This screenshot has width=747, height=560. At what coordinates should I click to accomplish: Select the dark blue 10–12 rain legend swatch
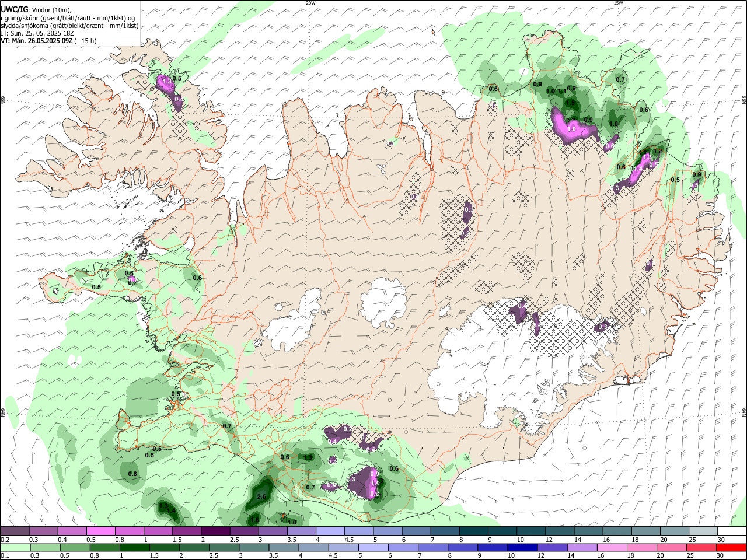coord(522,547)
